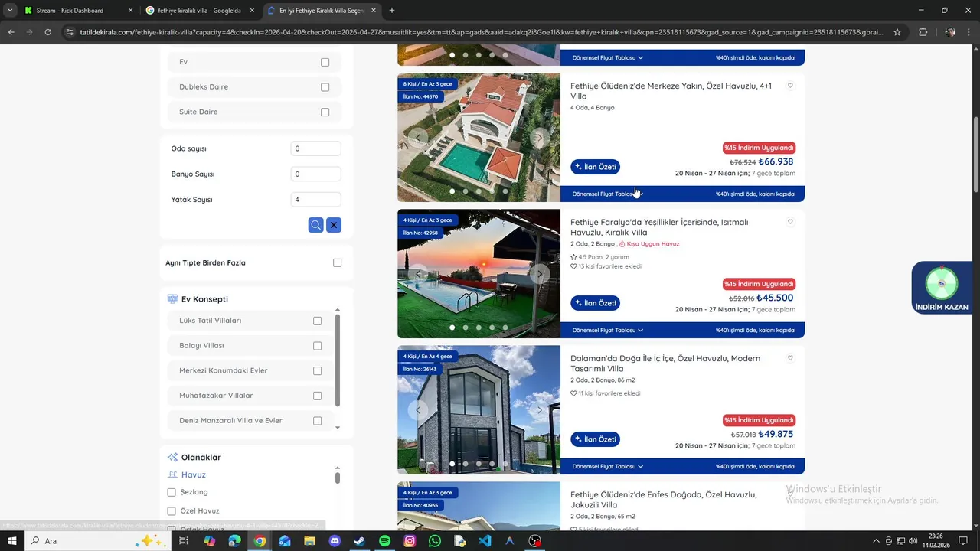Open Dalaman'da Doğa İle İç İçe listing
The width and height of the screenshot is (980, 551).
coord(665,364)
